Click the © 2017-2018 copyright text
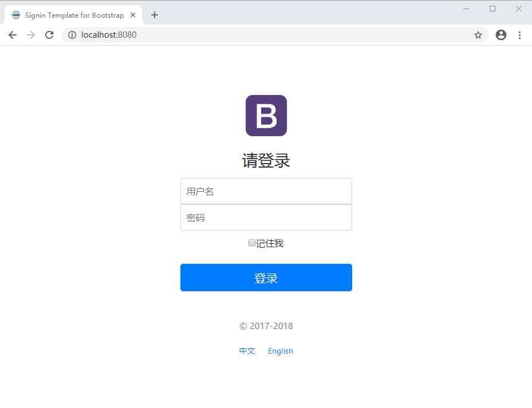532x408 pixels. coord(266,326)
